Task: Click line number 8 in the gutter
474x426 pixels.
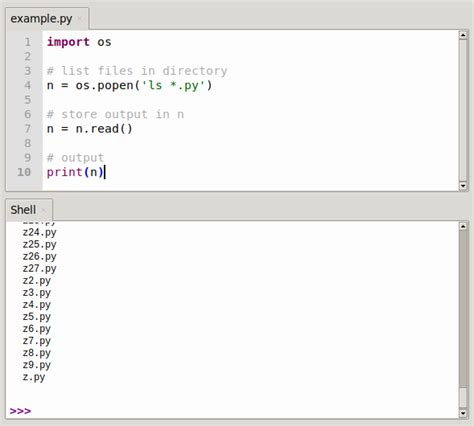Action: tap(27, 143)
